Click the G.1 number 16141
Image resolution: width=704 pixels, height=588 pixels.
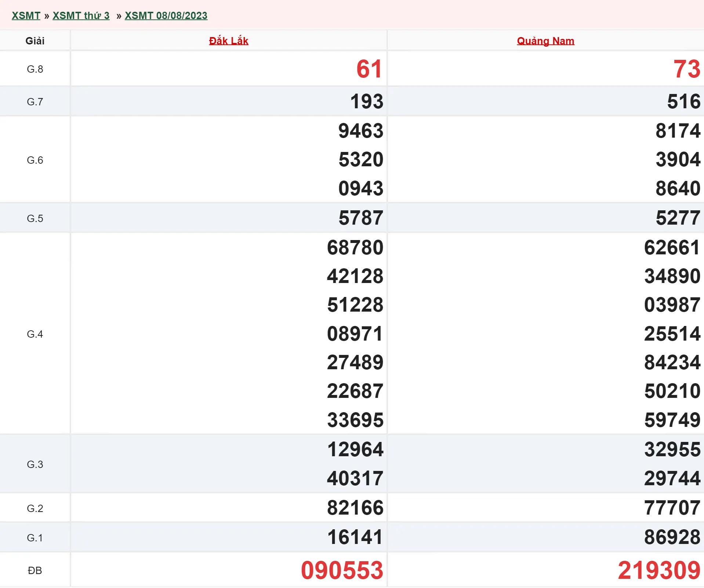pyautogui.click(x=355, y=537)
